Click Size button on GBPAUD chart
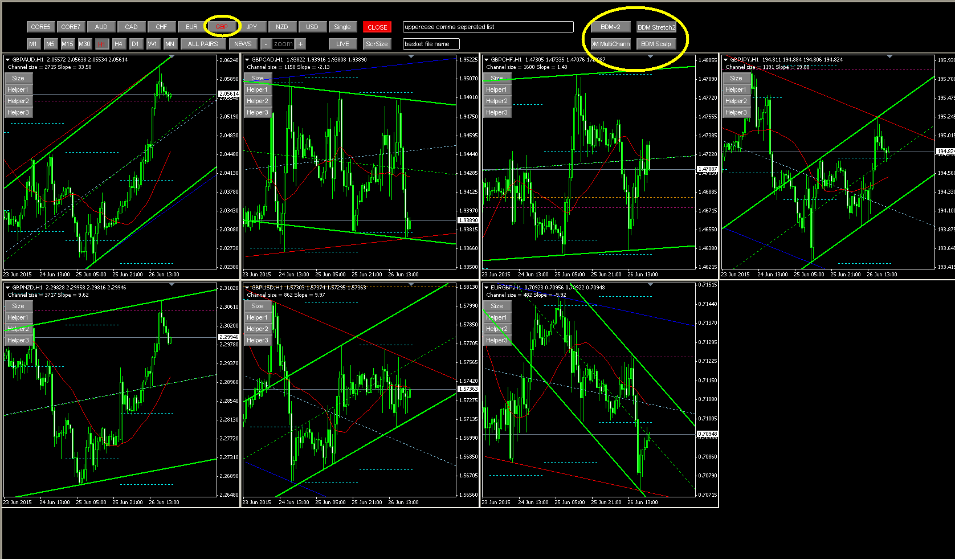Viewport: 955px width, 560px height. click(18, 78)
